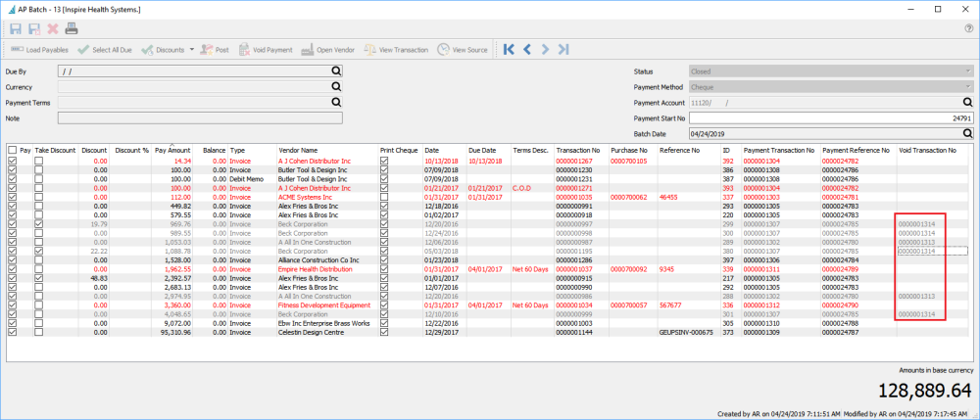Open the Discounts dropdown arrow
The width and height of the screenshot is (980, 420).
[192, 49]
